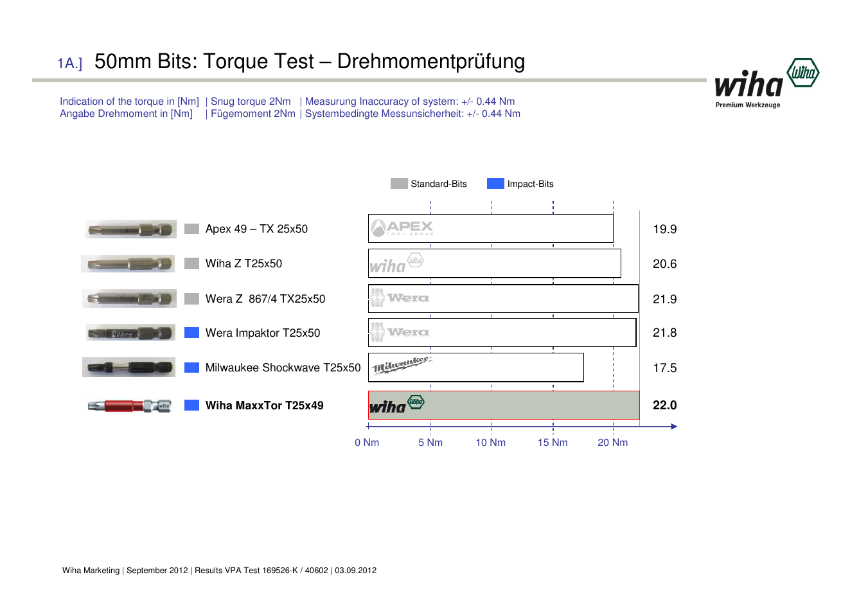Select the Milwaukee Shockwave bit photo
Screen dimensions: 868x613
[x=128, y=368]
